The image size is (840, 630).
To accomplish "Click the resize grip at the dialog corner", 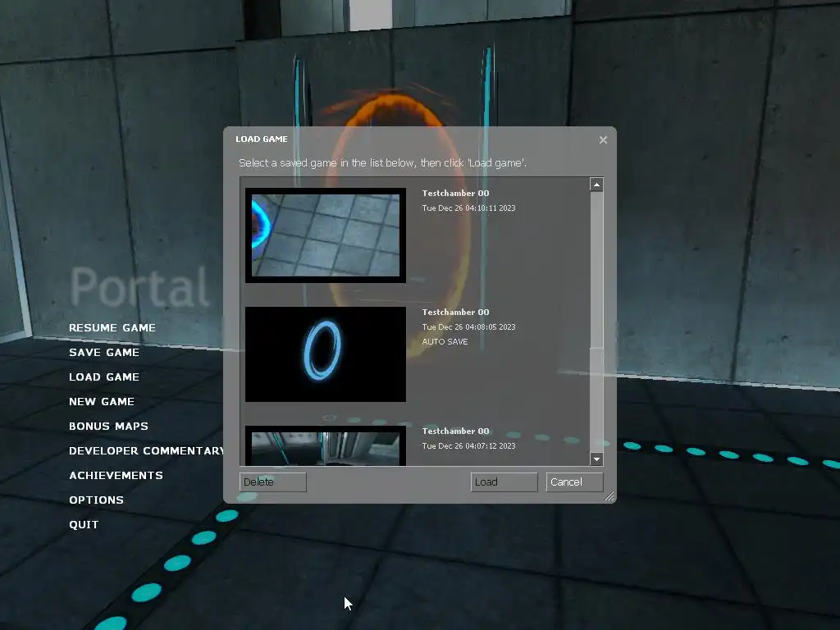I will [x=609, y=496].
